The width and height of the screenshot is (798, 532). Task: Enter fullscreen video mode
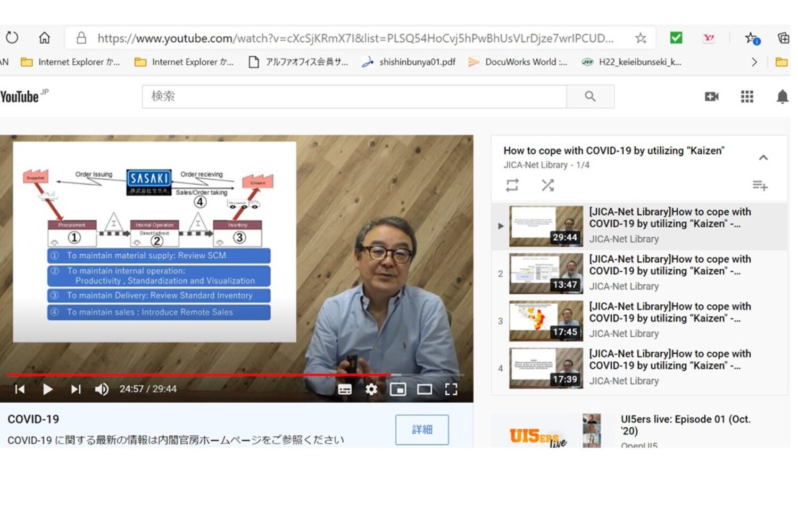[451, 389]
